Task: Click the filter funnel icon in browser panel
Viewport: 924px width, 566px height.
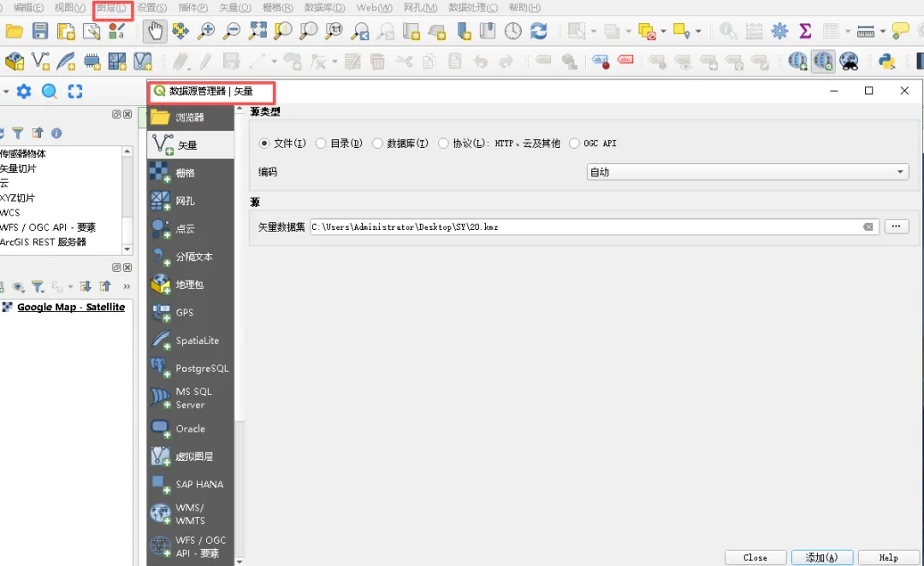Action: coord(18,133)
